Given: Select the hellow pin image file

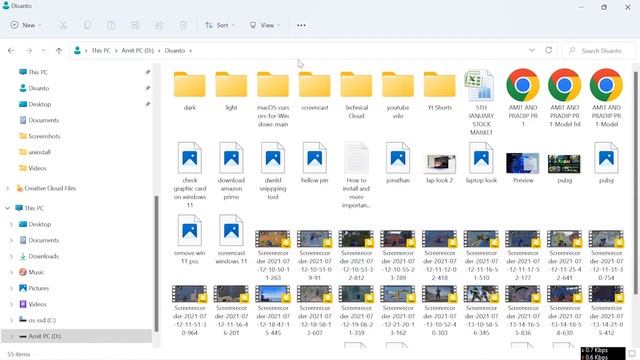Looking at the screenshot, I should click(x=315, y=162).
